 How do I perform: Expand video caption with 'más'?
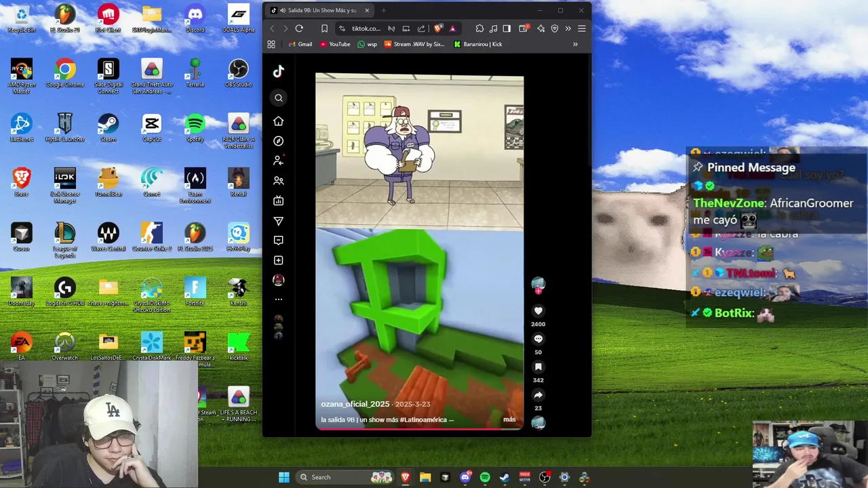pos(509,420)
